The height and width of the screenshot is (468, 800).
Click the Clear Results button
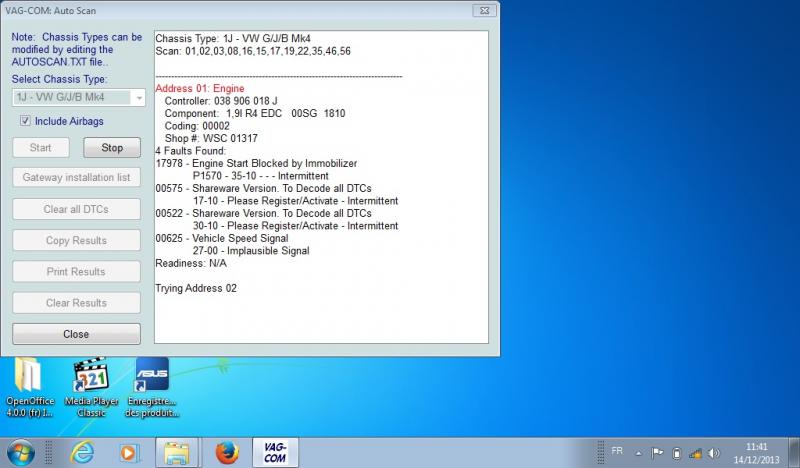pyautogui.click(x=77, y=303)
